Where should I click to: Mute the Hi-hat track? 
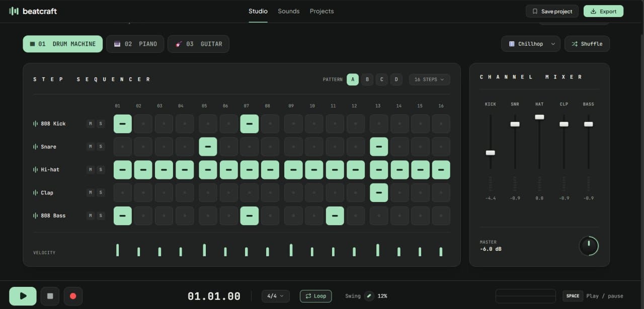(91, 170)
